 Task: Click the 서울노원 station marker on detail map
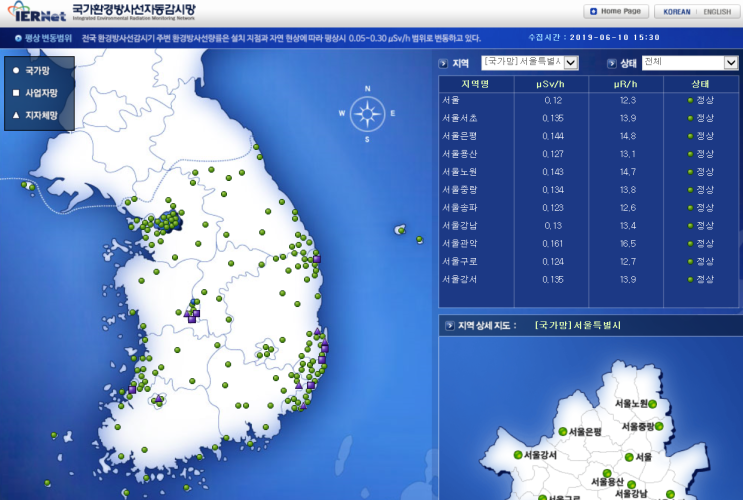click(652, 404)
